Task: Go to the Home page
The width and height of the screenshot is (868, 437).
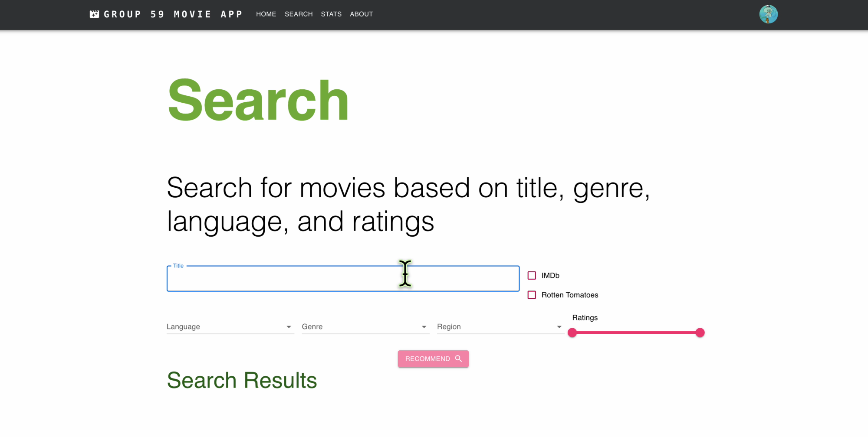Action: (x=266, y=14)
